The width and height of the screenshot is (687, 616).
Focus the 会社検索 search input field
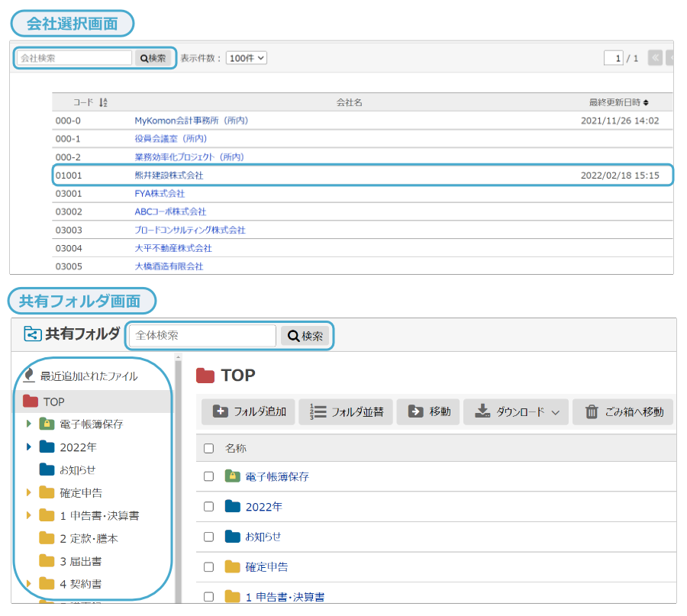click(75, 58)
